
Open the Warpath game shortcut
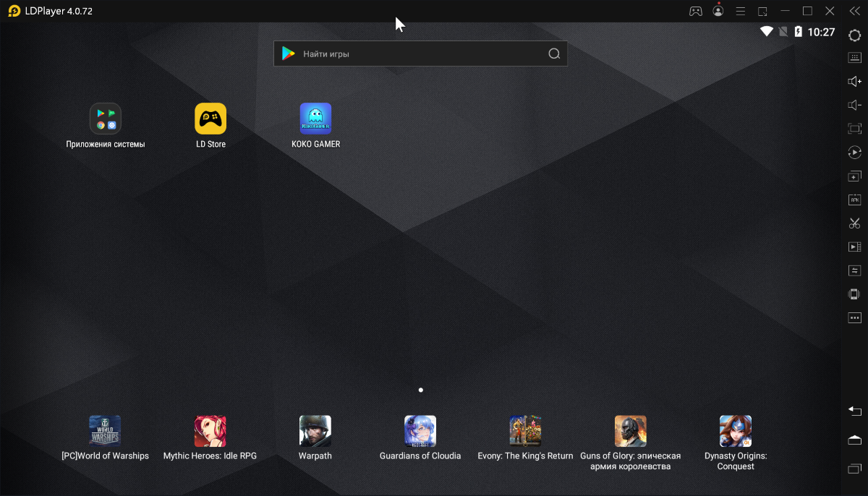315,438
